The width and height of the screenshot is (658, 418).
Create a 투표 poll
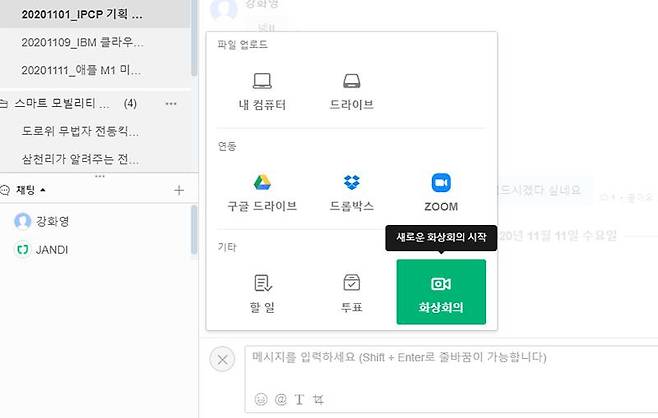tap(352, 294)
